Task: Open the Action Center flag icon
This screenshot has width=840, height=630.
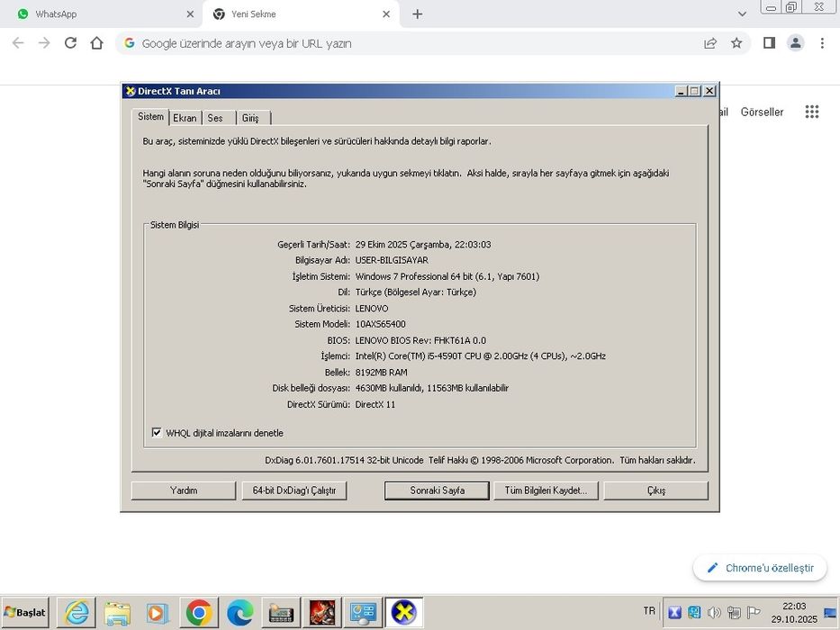Action: pyautogui.click(x=754, y=612)
